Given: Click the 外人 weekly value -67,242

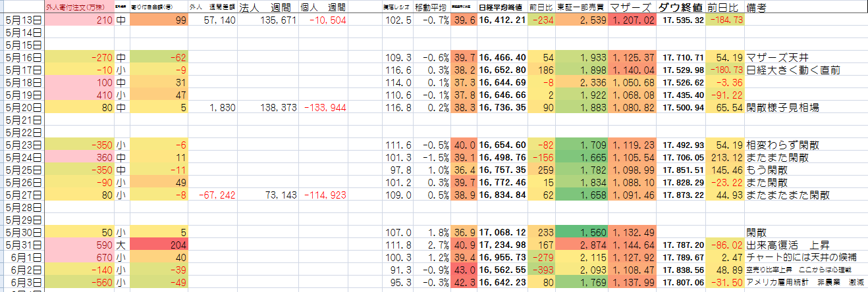Looking at the screenshot, I should [x=212, y=195].
